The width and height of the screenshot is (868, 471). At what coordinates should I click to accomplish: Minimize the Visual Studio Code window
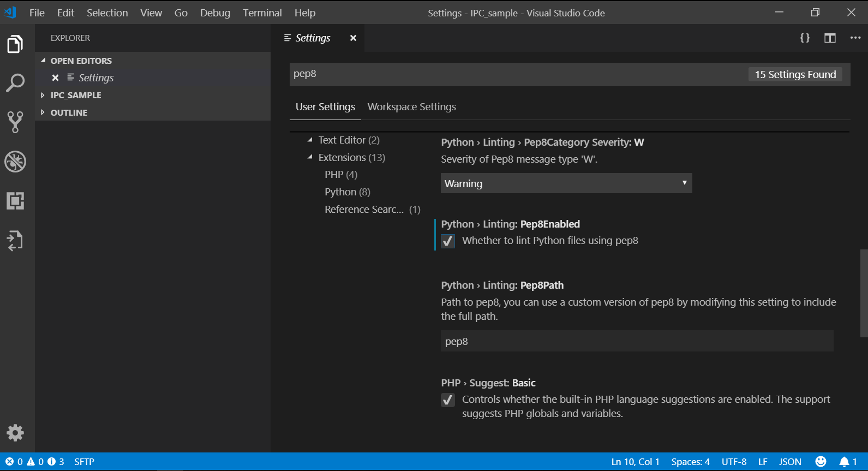[779, 12]
